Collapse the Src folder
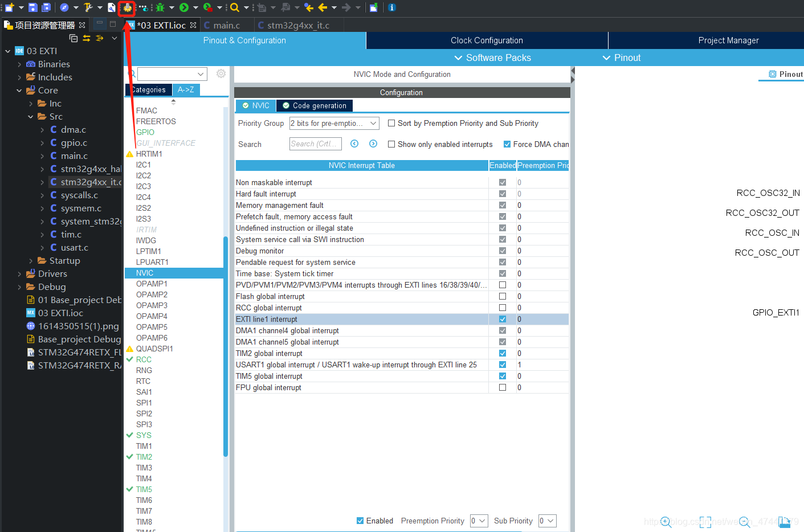804x532 pixels. click(x=31, y=117)
